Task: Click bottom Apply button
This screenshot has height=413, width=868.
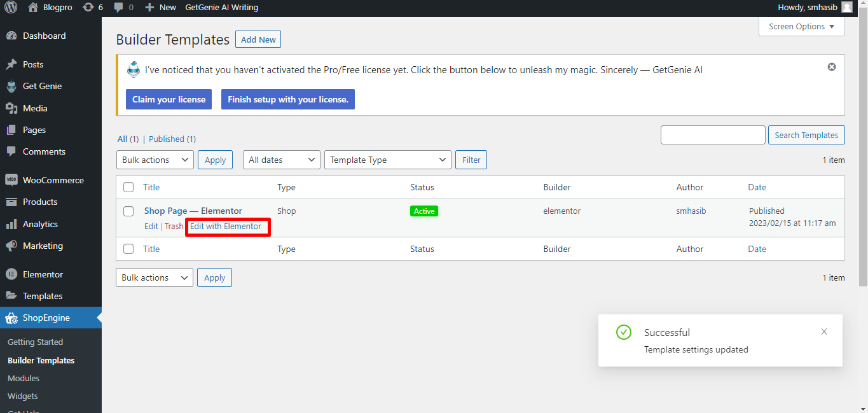Action: 215,277
